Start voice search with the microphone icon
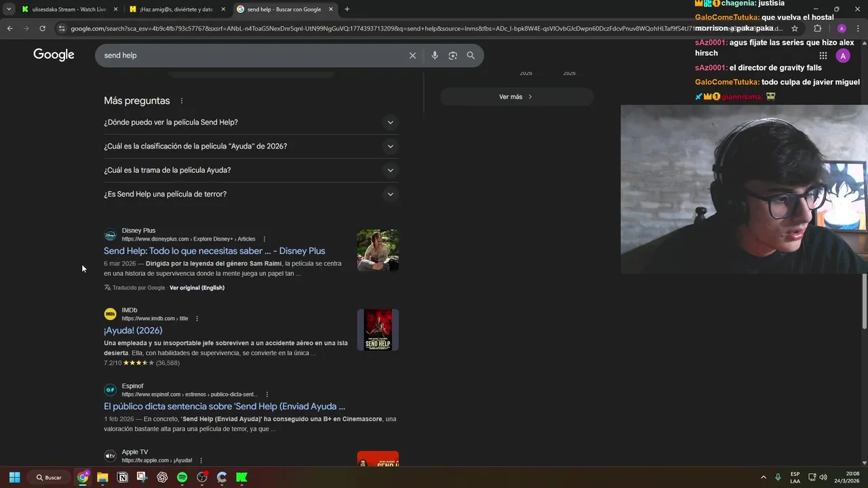 pyautogui.click(x=435, y=56)
